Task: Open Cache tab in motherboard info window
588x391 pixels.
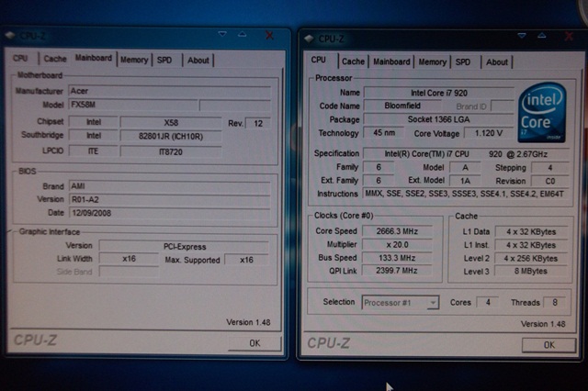Action: pyautogui.click(x=54, y=59)
